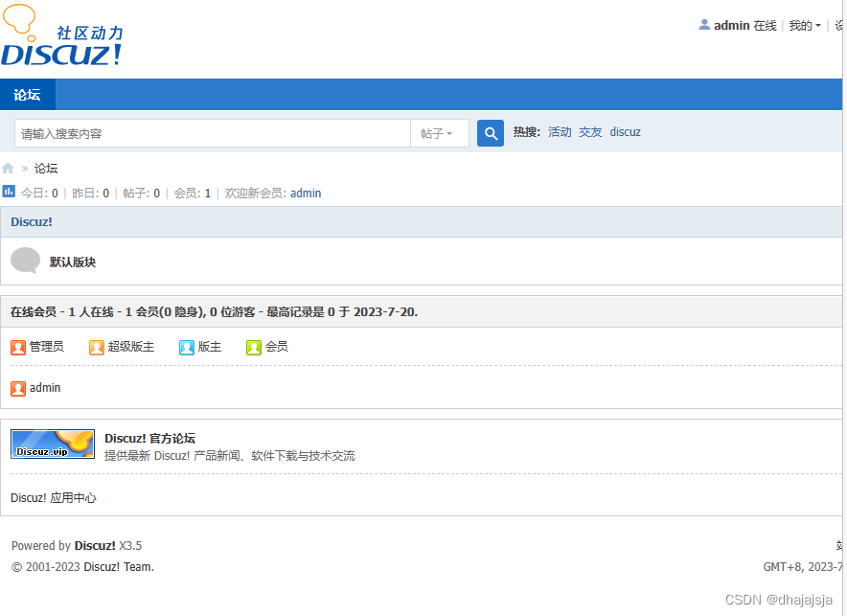Click 论坛 in the breadcrumb
Image resolution: width=847 pixels, height=616 pixels.
46,169
